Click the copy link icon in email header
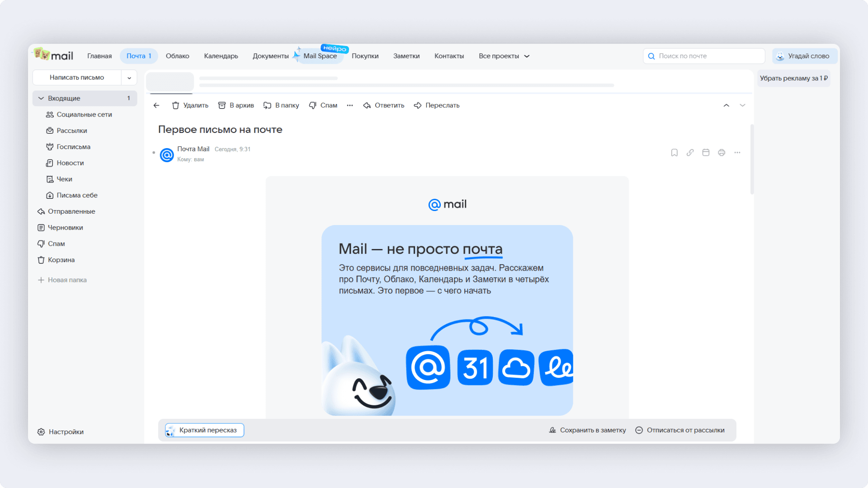This screenshot has height=488, width=868. (690, 153)
